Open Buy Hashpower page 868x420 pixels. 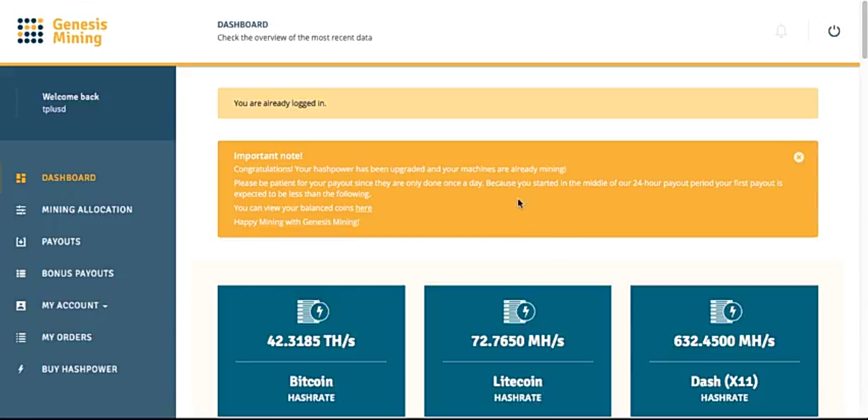(80, 369)
